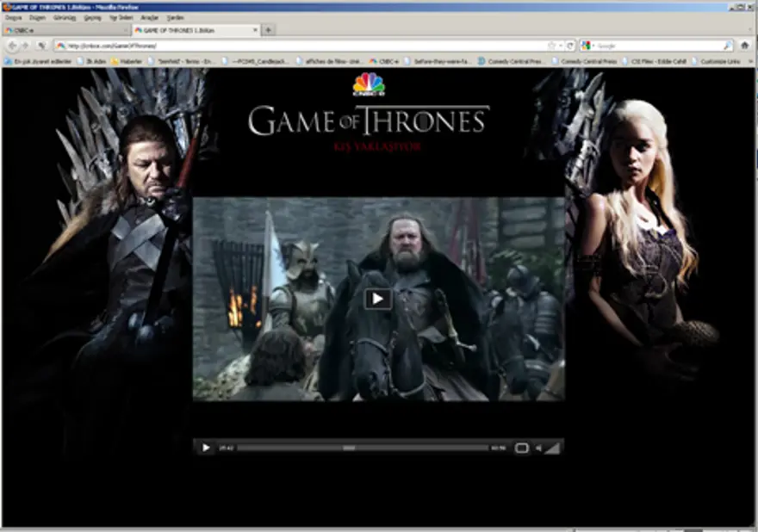Click the URL address bar field

(301, 46)
